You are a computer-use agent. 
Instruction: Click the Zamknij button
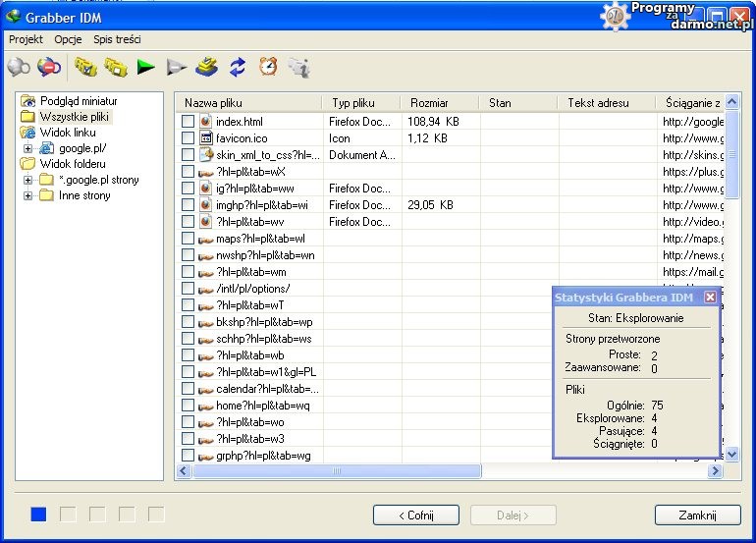pyautogui.click(x=697, y=516)
